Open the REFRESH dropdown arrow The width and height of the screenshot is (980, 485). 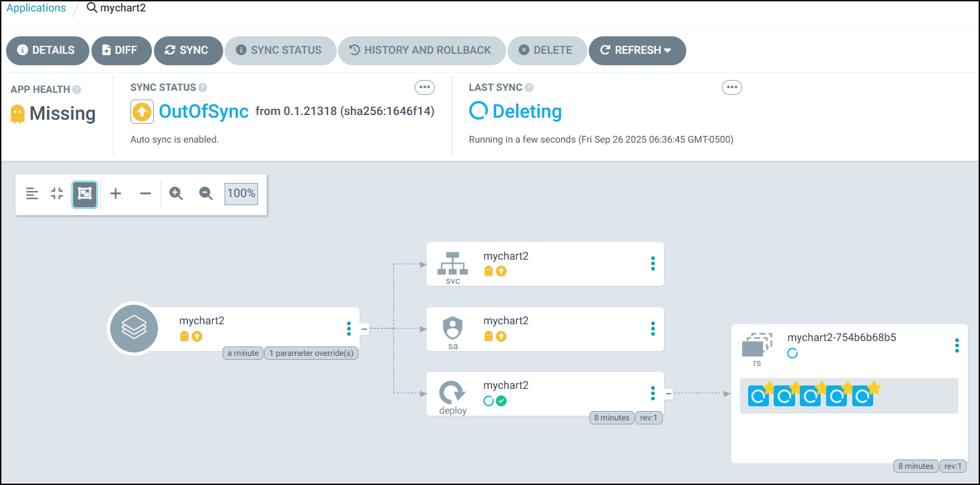tap(667, 50)
